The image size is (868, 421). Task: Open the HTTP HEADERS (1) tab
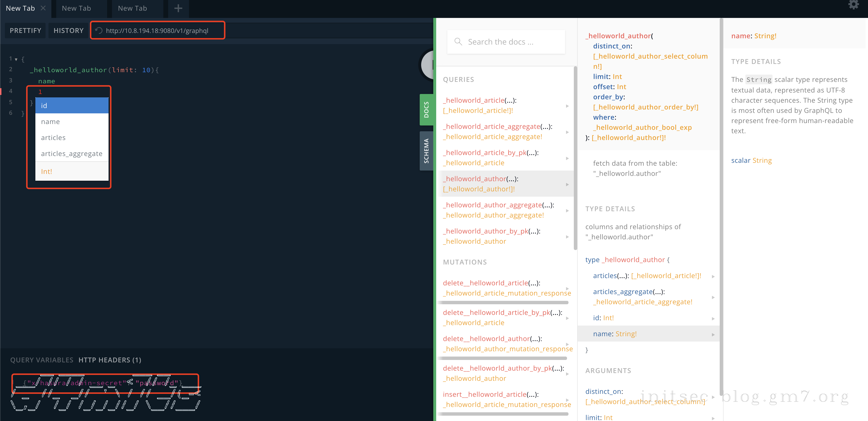pyautogui.click(x=110, y=360)
